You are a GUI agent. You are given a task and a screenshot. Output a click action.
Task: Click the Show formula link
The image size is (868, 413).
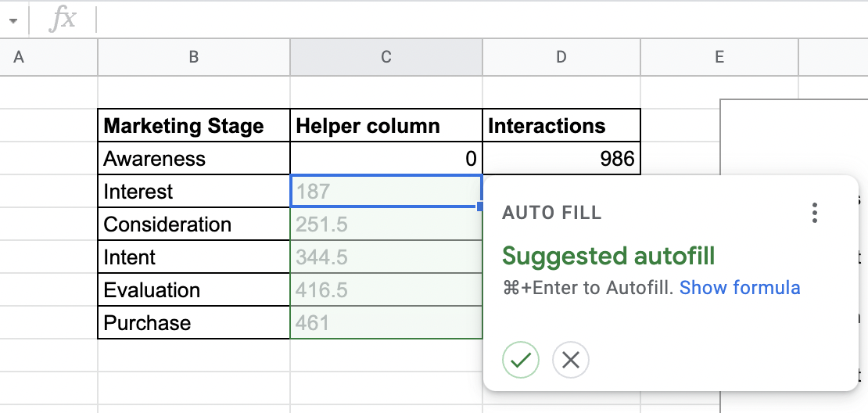pos(740,288)
